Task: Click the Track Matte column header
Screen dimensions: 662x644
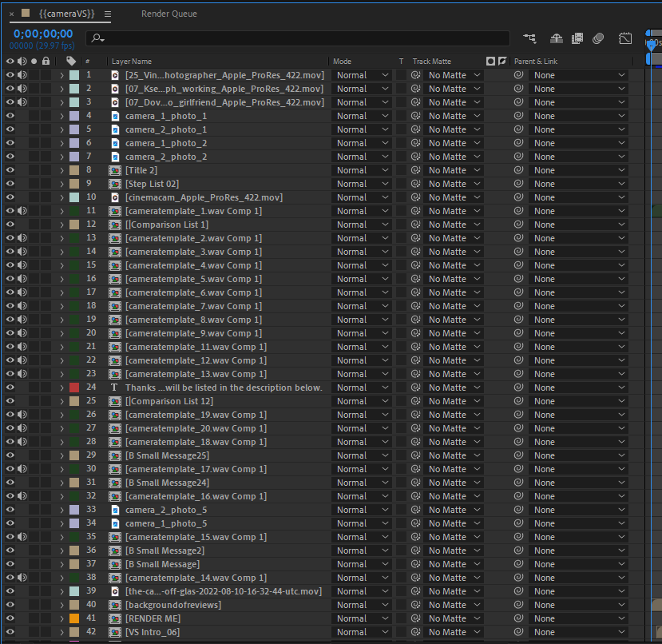Action: pos(431,62)
